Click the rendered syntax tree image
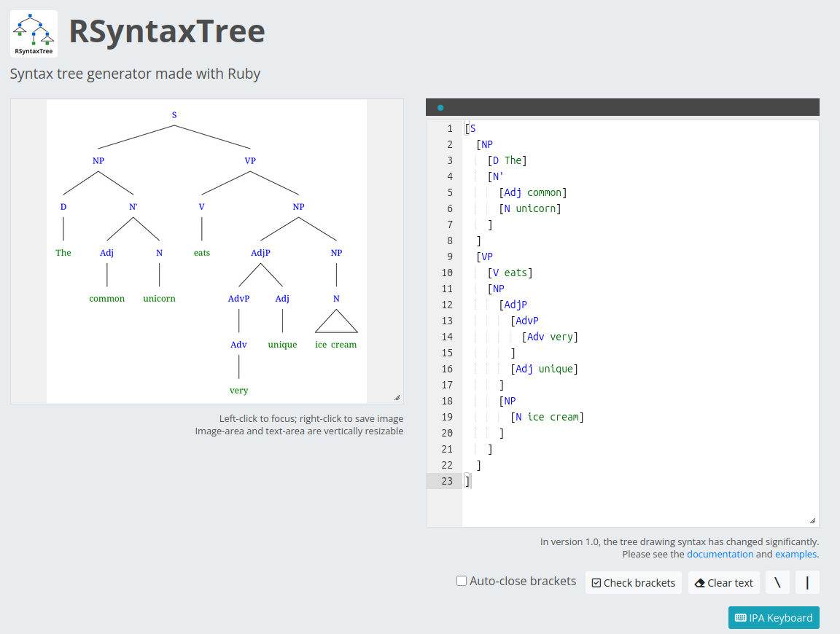The image size is (840, 634). click(206, 251)
